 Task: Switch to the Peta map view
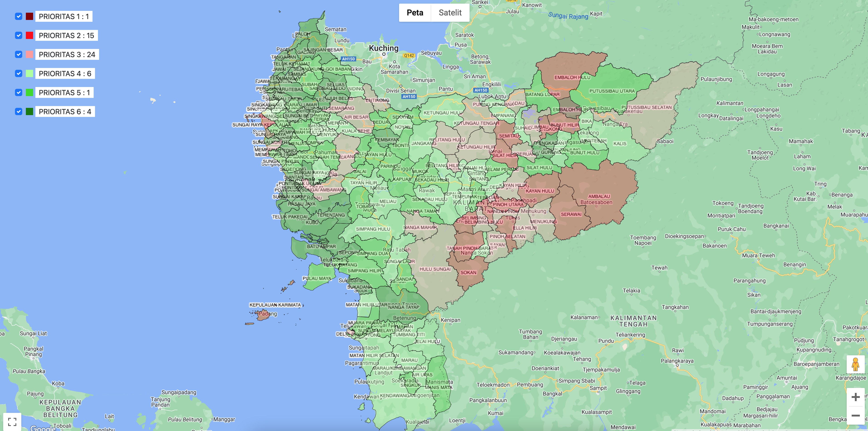(415, 13)
